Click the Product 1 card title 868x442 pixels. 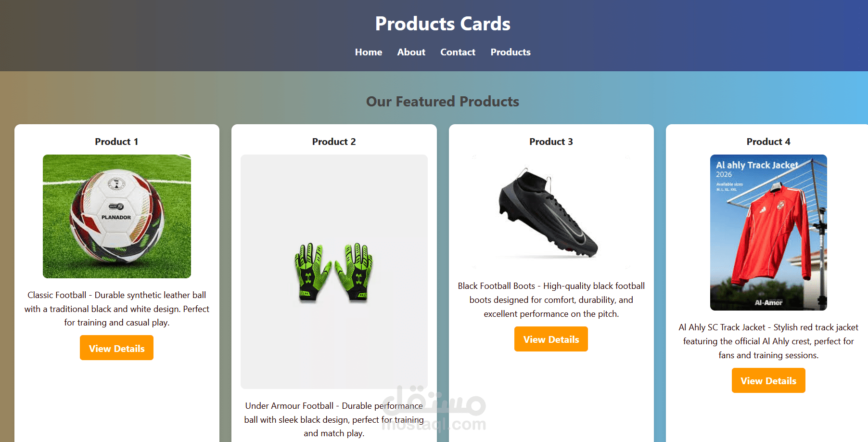point(116,141)
